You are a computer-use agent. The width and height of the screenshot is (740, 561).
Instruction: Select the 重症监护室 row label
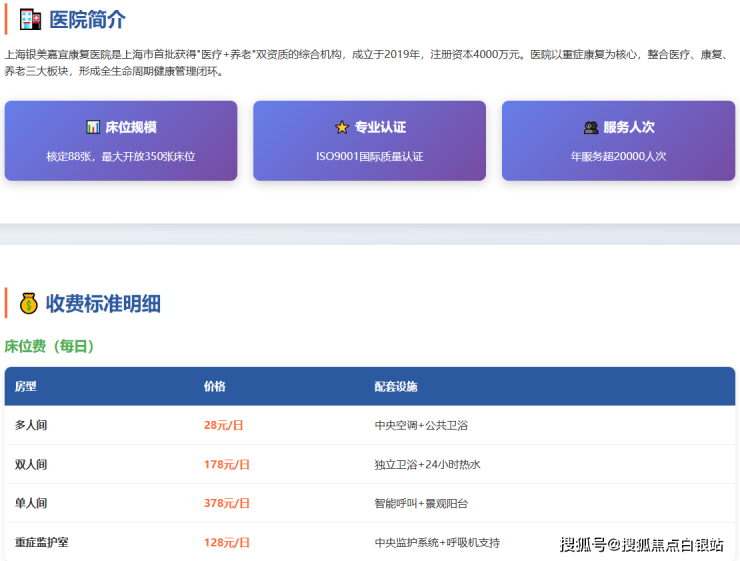(41, 542)
